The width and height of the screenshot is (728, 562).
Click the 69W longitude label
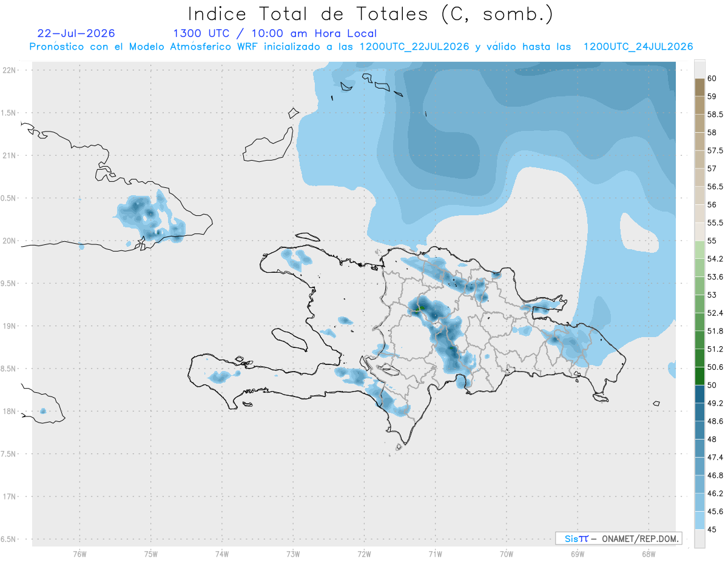(578, 554)
